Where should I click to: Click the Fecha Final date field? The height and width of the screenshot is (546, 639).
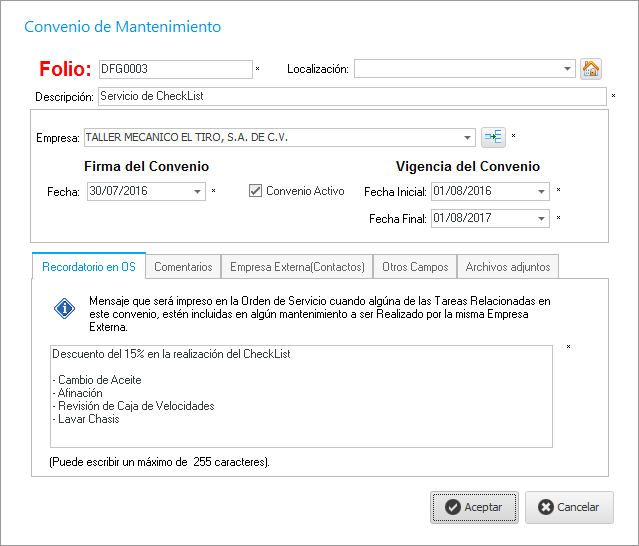tap(482, 218)
